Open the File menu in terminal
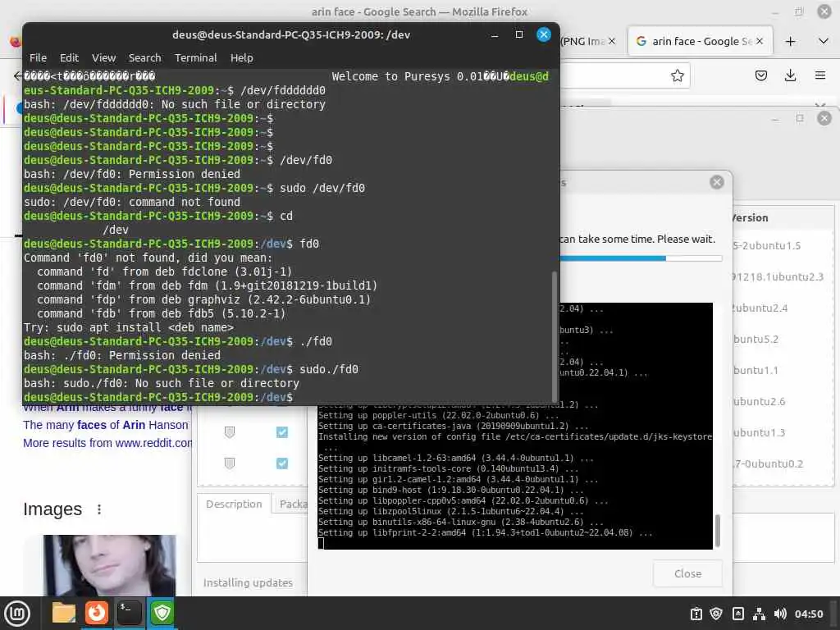Image resolution: width=840 pixels, height=630 pixels. pos(38,58)
